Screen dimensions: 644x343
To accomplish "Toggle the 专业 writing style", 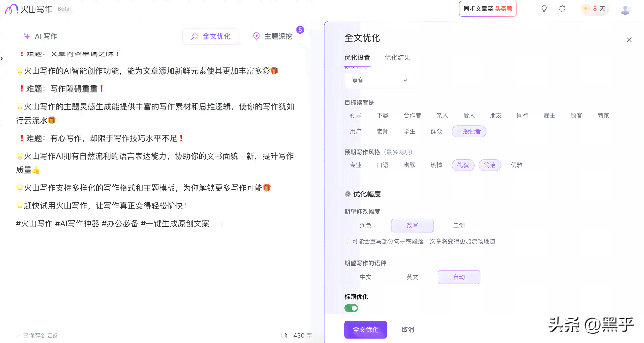I will (355, 165).
